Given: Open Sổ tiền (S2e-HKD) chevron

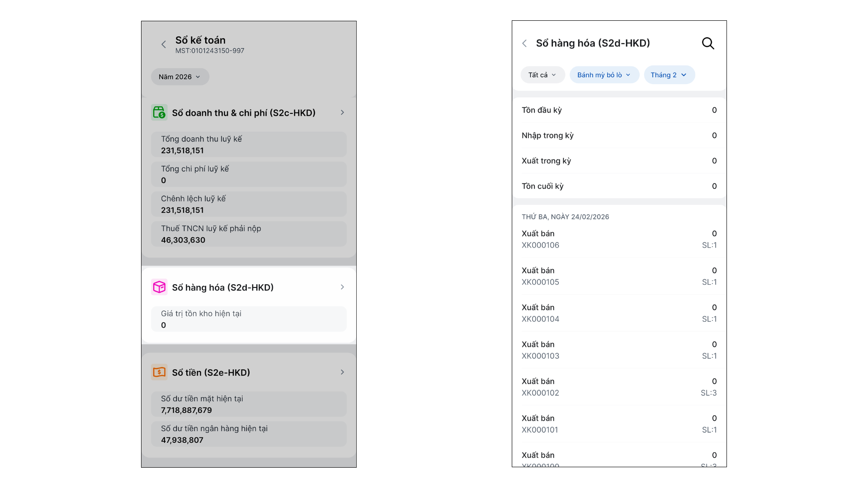Looking at the screenshot, I should (x=342, y=372).
